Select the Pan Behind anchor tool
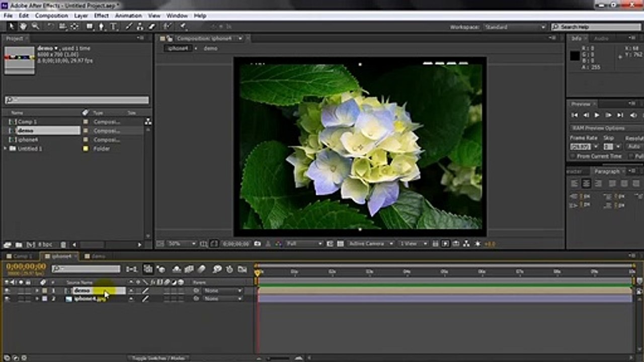Viewport: 644px width, 362px height. pos(74,27)
